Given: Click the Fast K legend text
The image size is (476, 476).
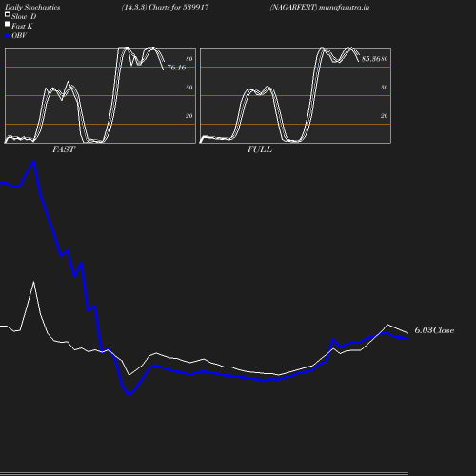Looking at the screenshot, I should [x=22, y=26].
